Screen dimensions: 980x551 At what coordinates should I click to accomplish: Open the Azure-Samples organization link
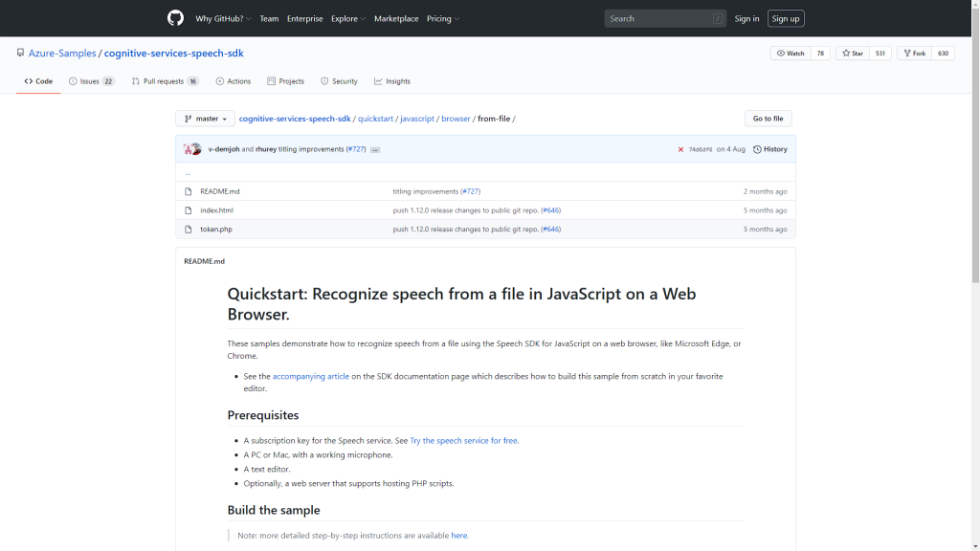[62, 54]
